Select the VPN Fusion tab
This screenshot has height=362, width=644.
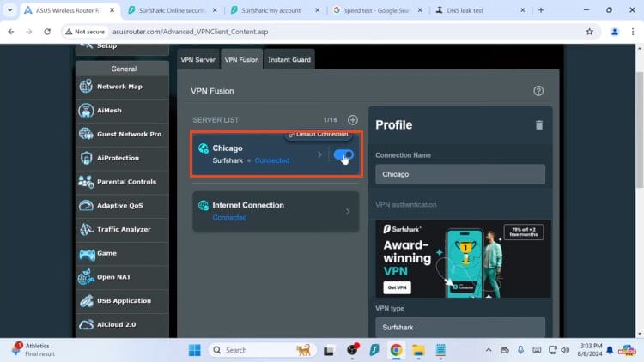(241, 59)
